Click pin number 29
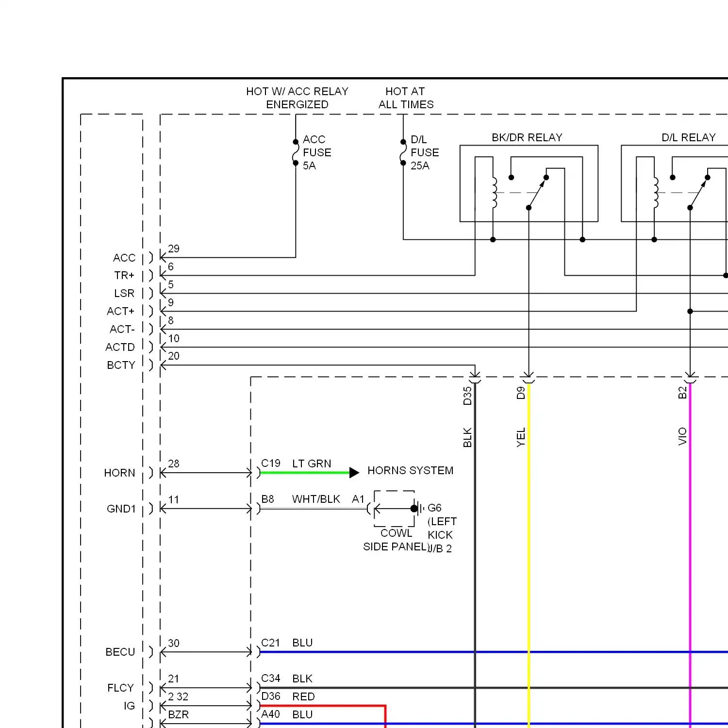 pyautogui.click(x=174, y=248)
